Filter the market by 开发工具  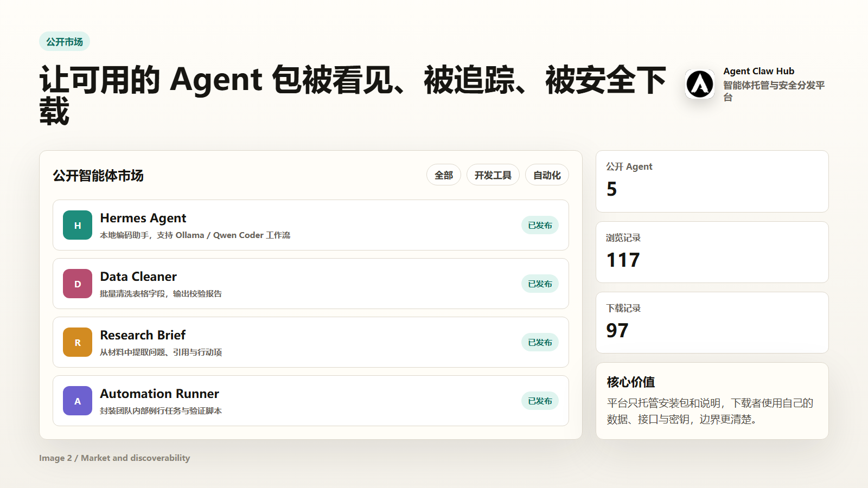point(493,175)
